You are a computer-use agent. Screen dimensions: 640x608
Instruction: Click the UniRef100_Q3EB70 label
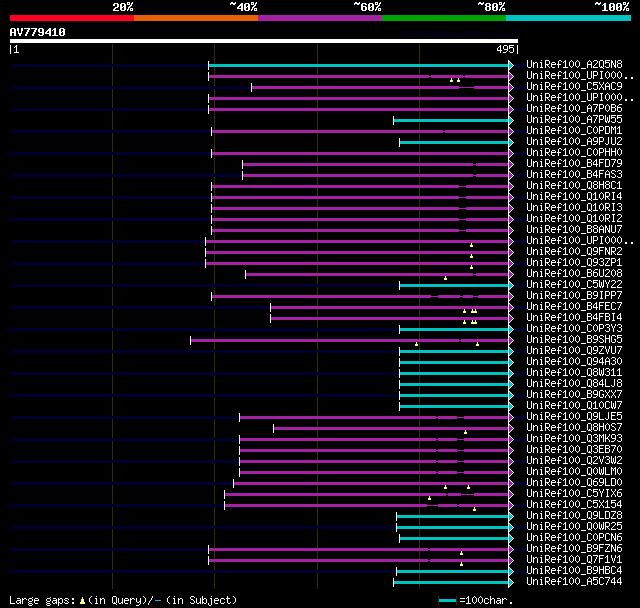(574, 450)
